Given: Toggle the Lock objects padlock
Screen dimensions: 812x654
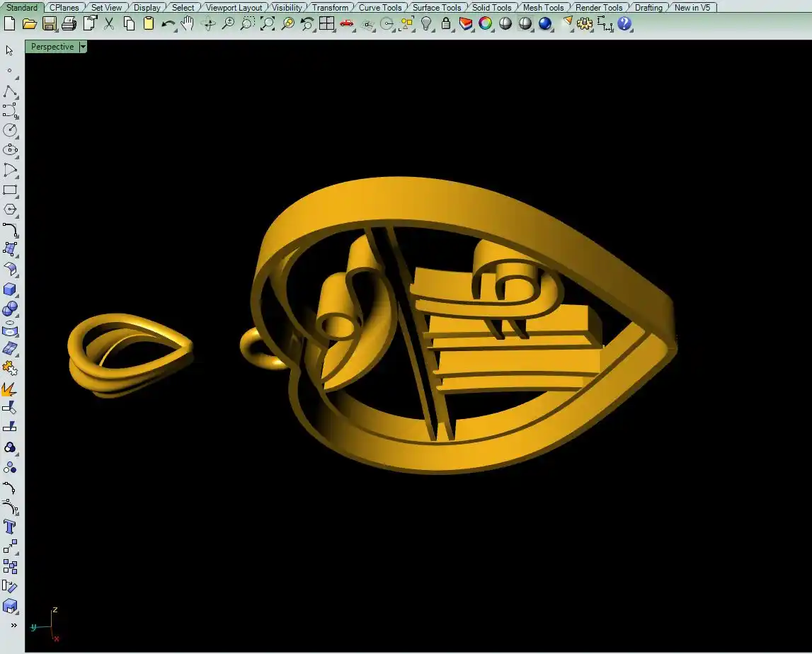Looking at the screenshot, I should [x=445, y=23].
